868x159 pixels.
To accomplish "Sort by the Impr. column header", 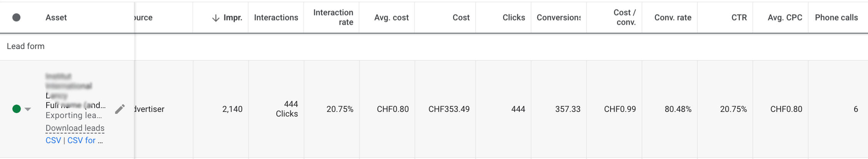I will [232, 18].
